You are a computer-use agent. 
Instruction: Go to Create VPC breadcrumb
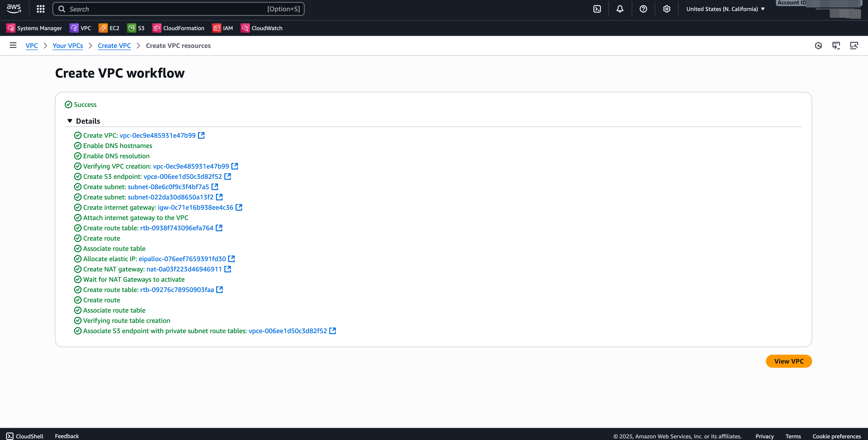click(114, 46)
